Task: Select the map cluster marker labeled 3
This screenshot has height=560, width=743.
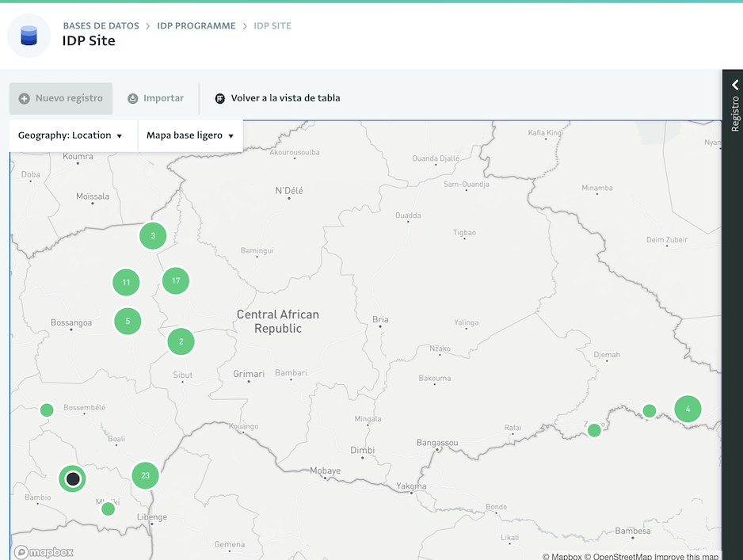Action: [x=153, y=235]
